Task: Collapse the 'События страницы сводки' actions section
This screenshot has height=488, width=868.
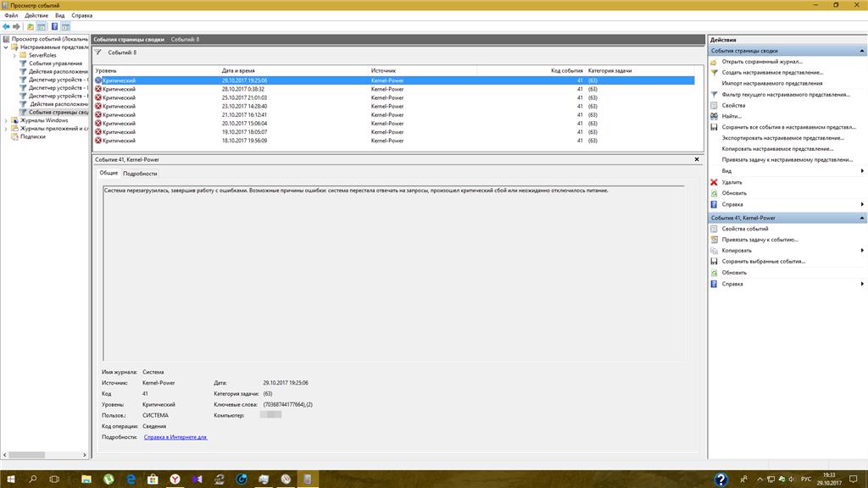Action: click(x=862, y=51)
